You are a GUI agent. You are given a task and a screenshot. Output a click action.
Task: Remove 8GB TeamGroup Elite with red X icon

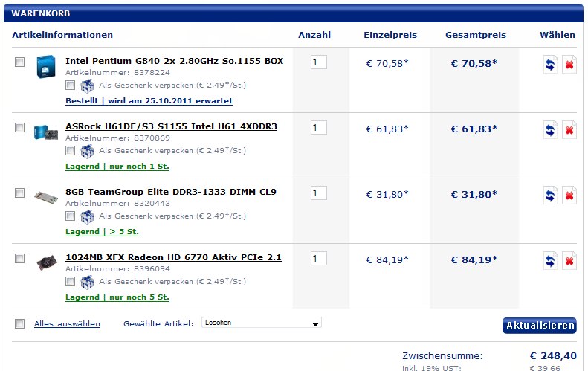click(569, 196)
